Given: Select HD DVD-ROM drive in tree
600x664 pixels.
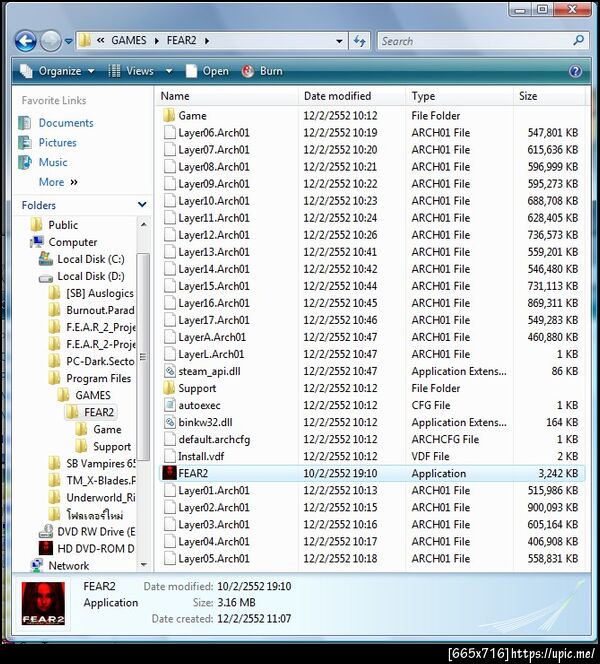Looking at the screenshot, I should [x=96, y=548].
